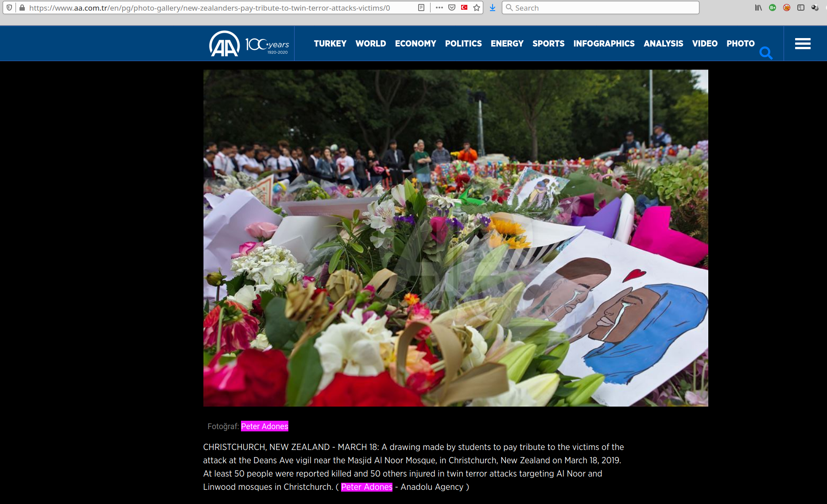The width and height of the screenshot is (827, 504).
Task: Click the URL address bar text
Action: [x=210, y=8]
